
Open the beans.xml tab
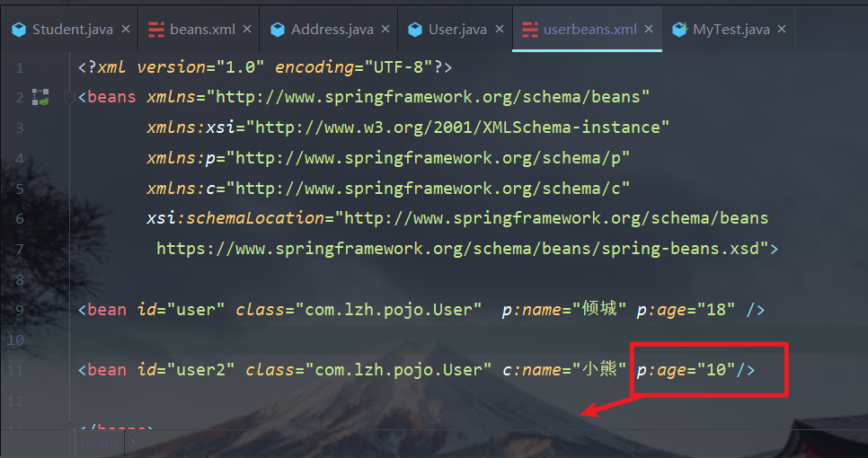tap(202, 30)
